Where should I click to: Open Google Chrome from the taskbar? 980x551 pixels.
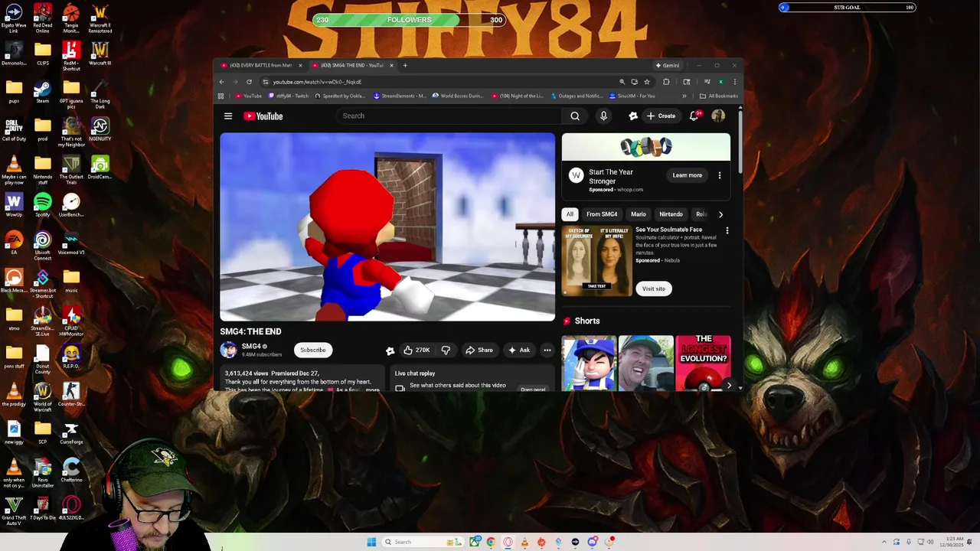(491, 542)
